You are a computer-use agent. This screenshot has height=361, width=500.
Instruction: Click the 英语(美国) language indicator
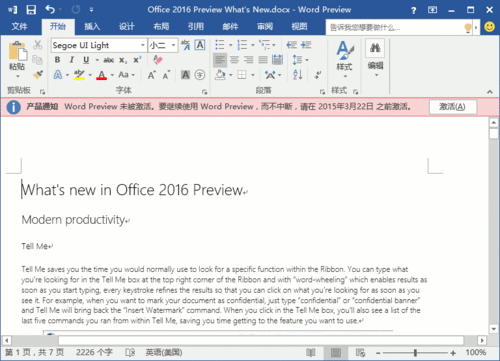tap(164, 352)
